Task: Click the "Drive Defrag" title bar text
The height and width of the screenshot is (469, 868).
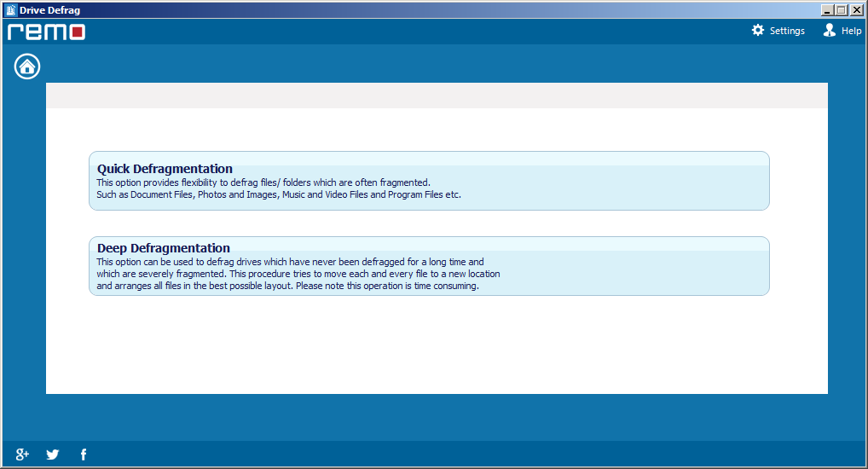Action: tap(49, 10)
